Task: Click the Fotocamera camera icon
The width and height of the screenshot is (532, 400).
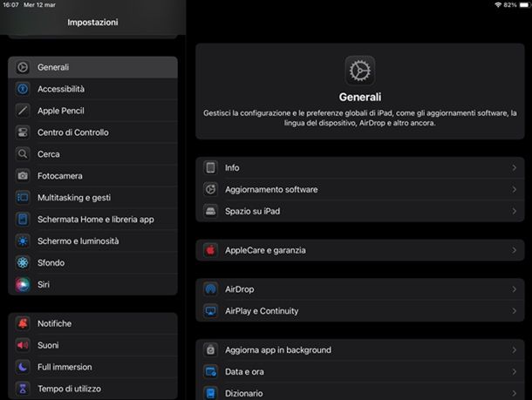Action: [23, 176]
